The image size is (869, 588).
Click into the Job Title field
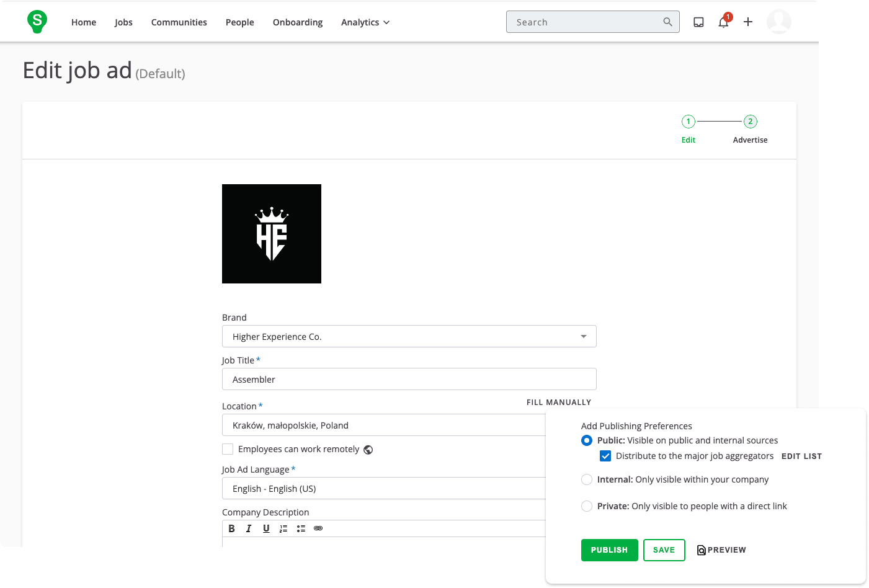[409, 379]
